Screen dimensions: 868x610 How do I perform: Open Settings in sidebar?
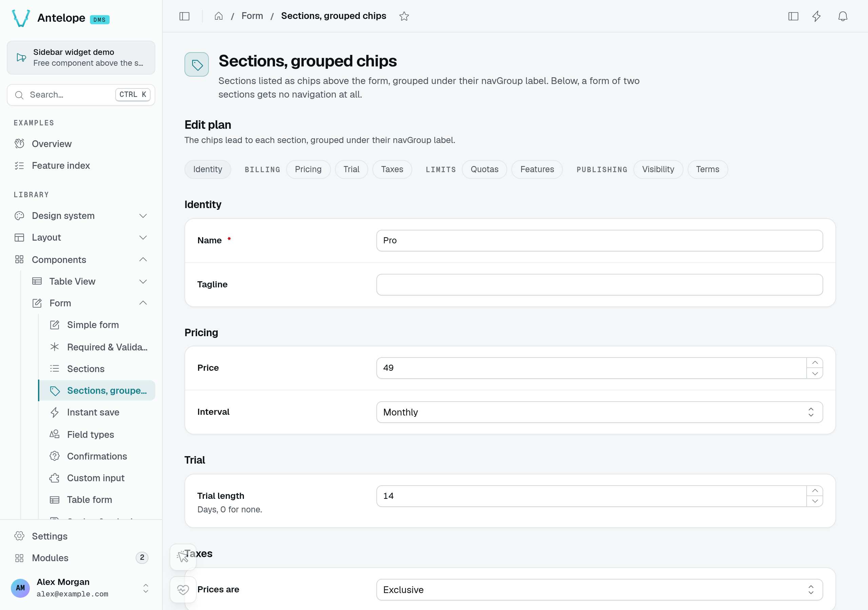pyautogui.click(x=81, y=536)
